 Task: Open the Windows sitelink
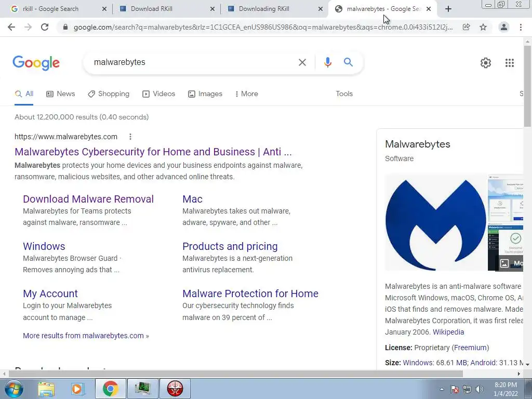point(44,246)
